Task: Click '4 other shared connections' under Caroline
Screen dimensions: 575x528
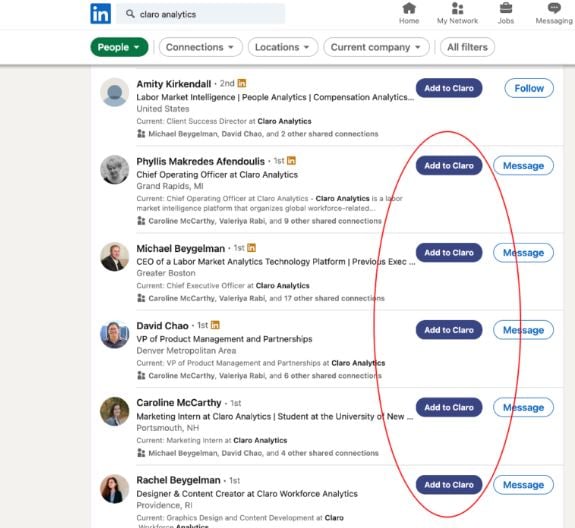Action: (330, 453)
